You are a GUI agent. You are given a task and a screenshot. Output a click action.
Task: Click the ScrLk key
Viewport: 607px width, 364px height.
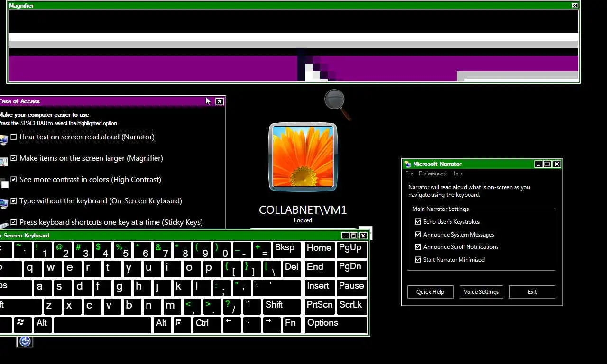click(x=352, y=306)
